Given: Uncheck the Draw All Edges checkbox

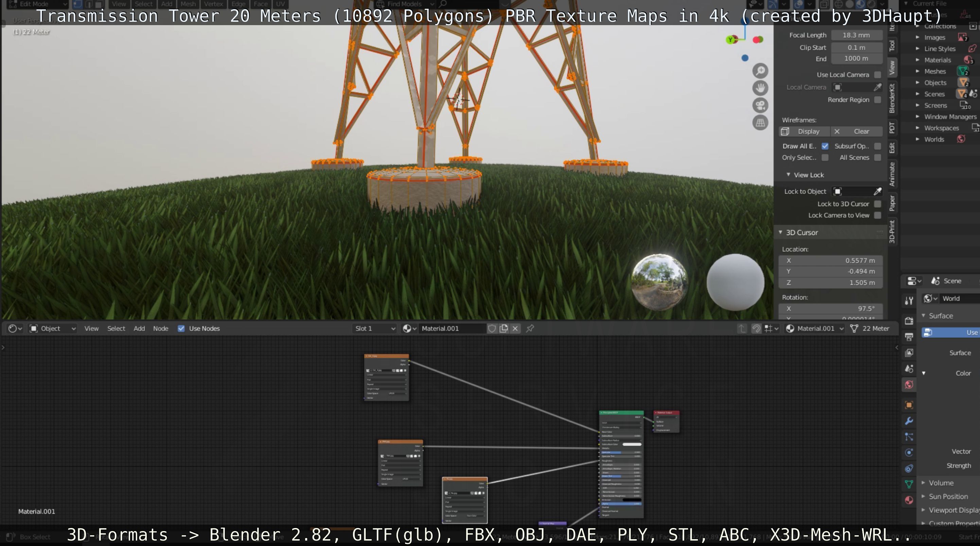Looking at the screenshot, I should [x=825, y=146].
